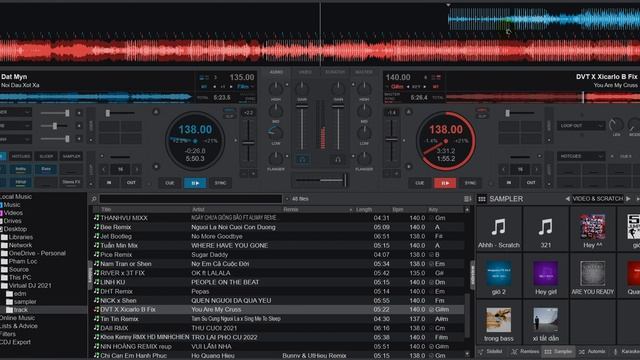The height and width of the screenshot is (360, 640).
Task: Play or pause the left deck
Action: 195,183
